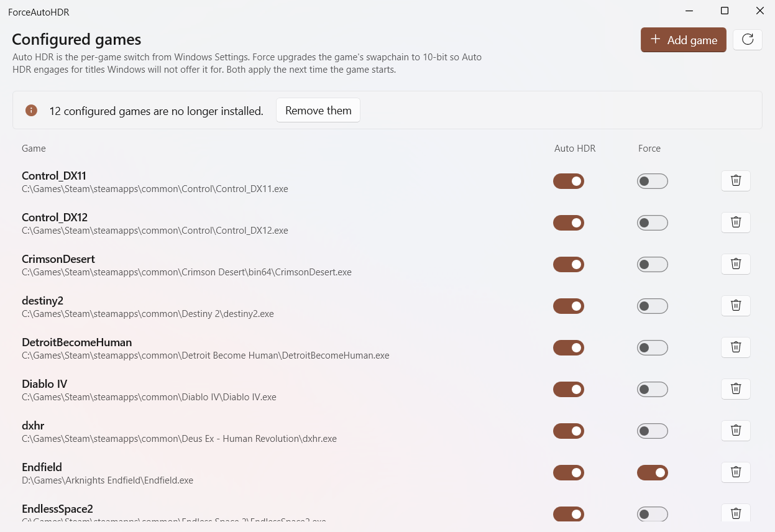Click the info icon in the notification bar
The height and width of the screenshot is (532, 775).
31,111
